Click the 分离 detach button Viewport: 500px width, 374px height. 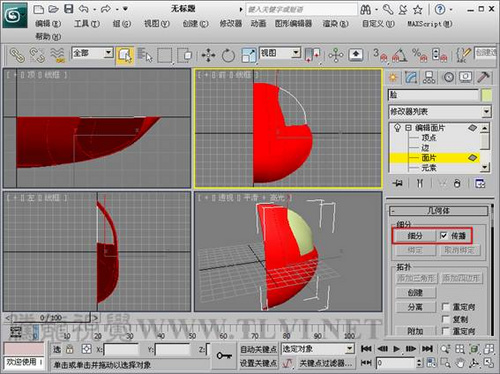[416, 307]
